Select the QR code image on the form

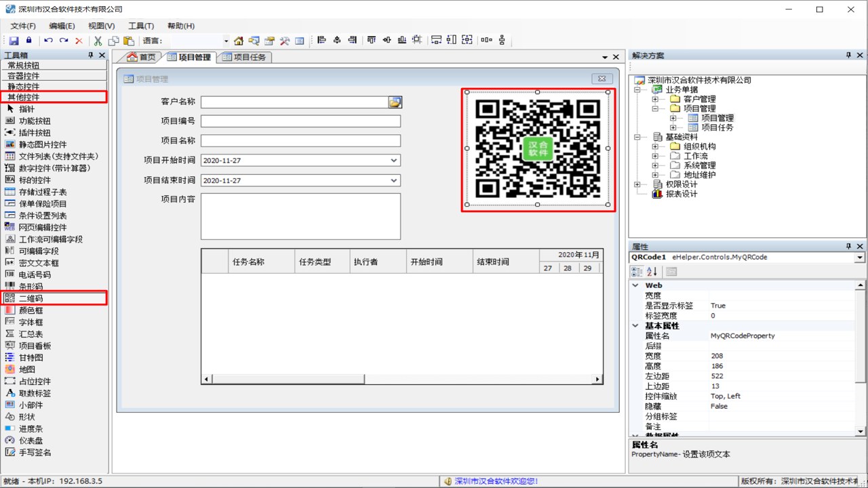(538, 148)
